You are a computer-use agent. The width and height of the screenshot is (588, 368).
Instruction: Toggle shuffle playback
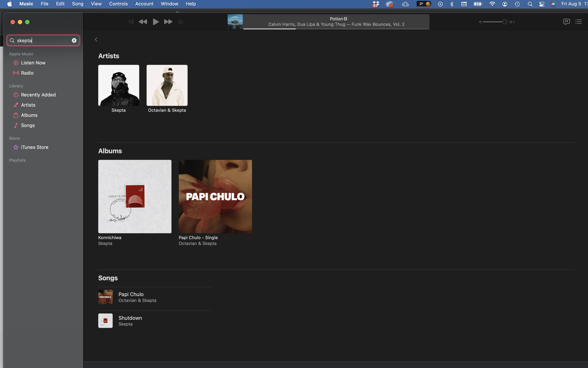(x=131, y=22)
